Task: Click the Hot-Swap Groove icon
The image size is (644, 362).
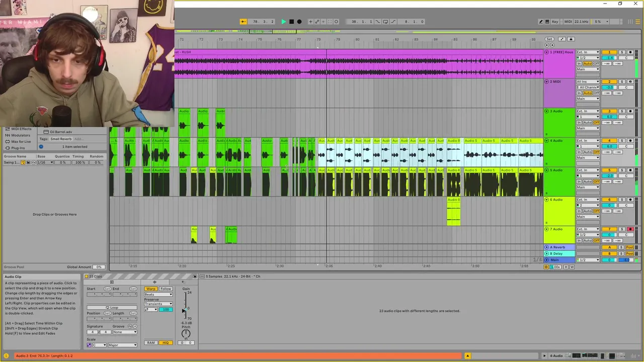Action: click(x=130, y=326)
